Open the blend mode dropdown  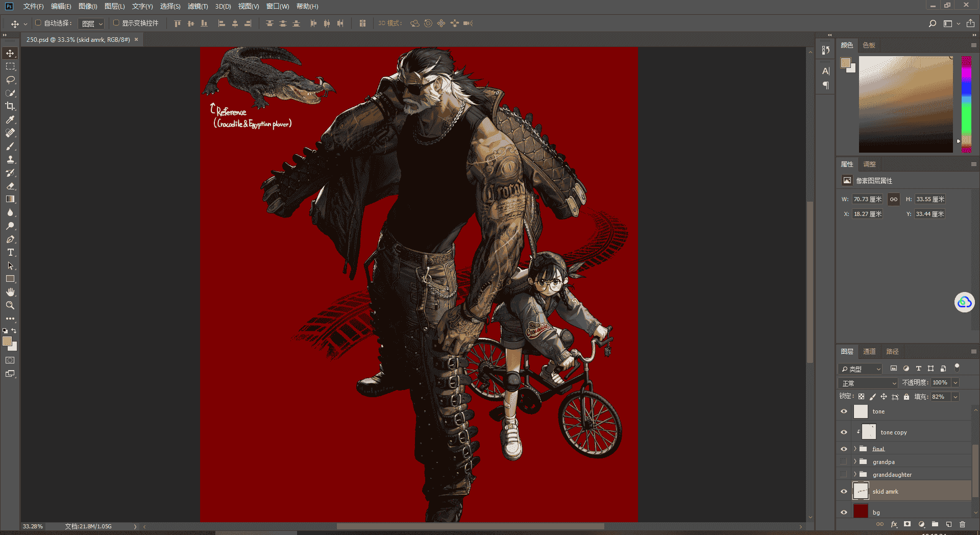point(868,383)
